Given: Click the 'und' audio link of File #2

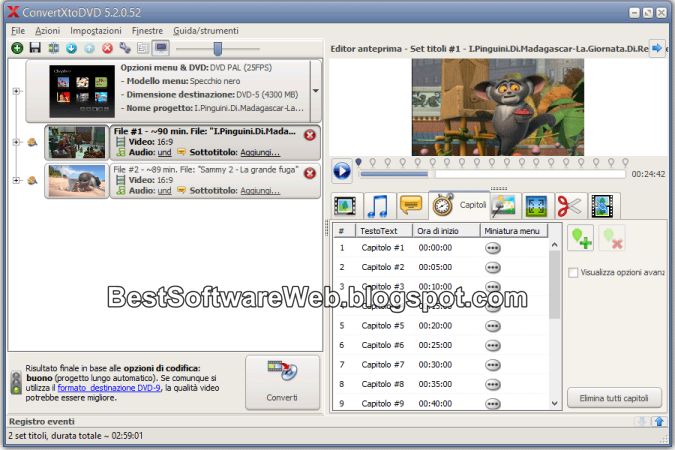Looking at the screenshot, I should point(164,191).
